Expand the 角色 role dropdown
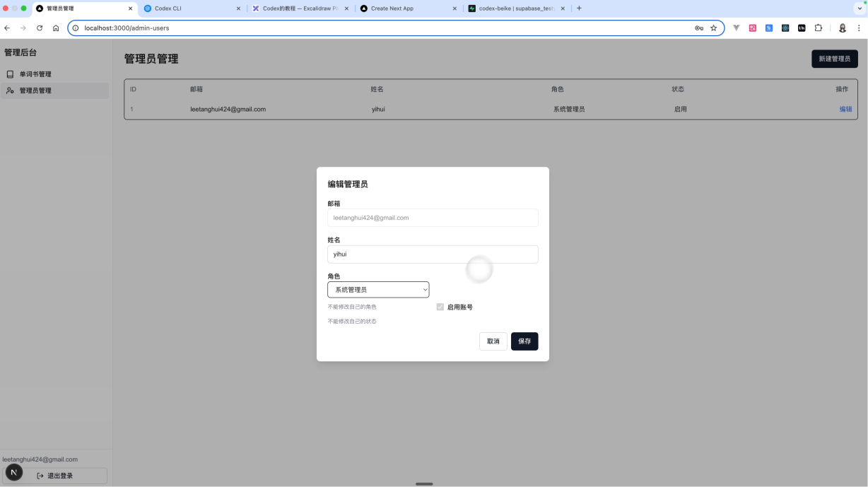This screenshot has height=487, width=868. [x=378, y=290]
